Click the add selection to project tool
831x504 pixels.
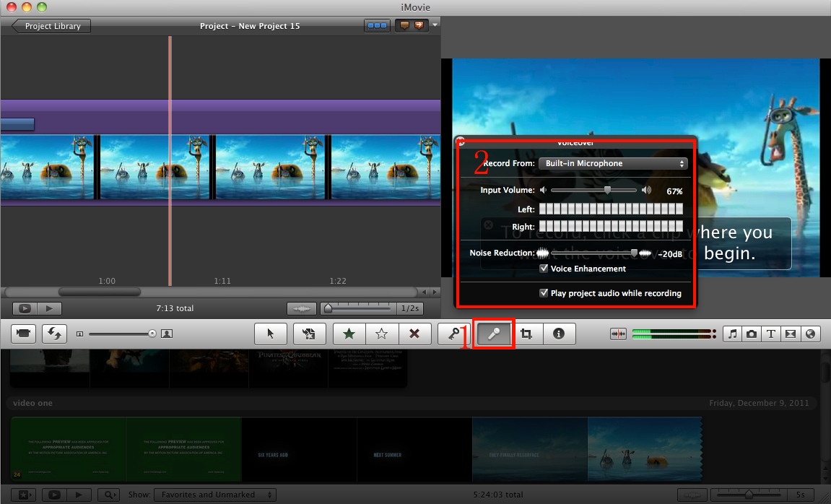pyautogui.click(x=309, y=334)
